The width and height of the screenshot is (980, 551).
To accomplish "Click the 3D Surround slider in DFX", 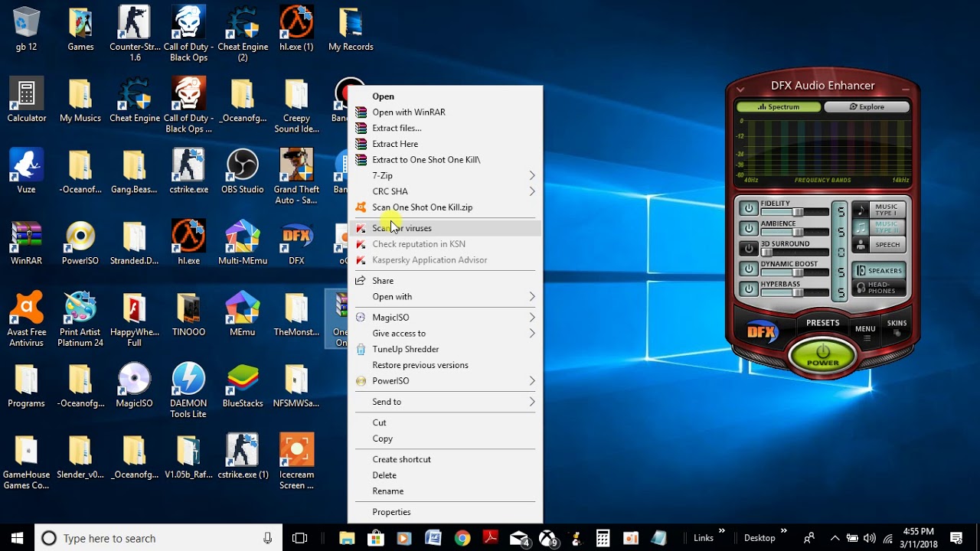I will [795, 253].
